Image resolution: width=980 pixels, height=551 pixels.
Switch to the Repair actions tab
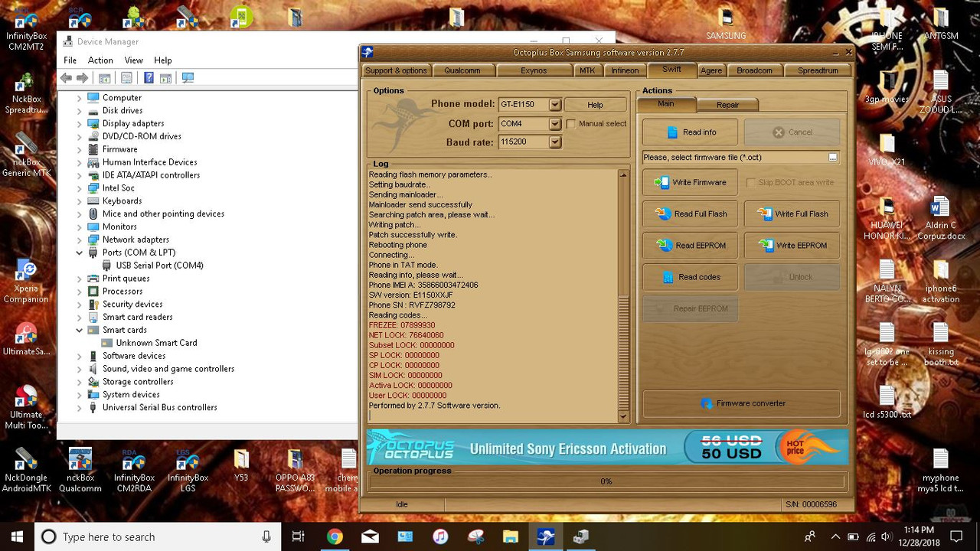coord(727,105)
